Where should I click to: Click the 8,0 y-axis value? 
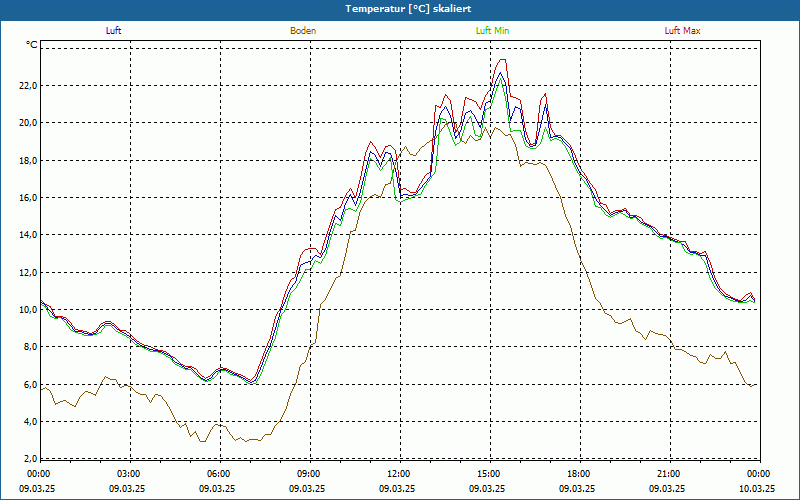(31, 347)
